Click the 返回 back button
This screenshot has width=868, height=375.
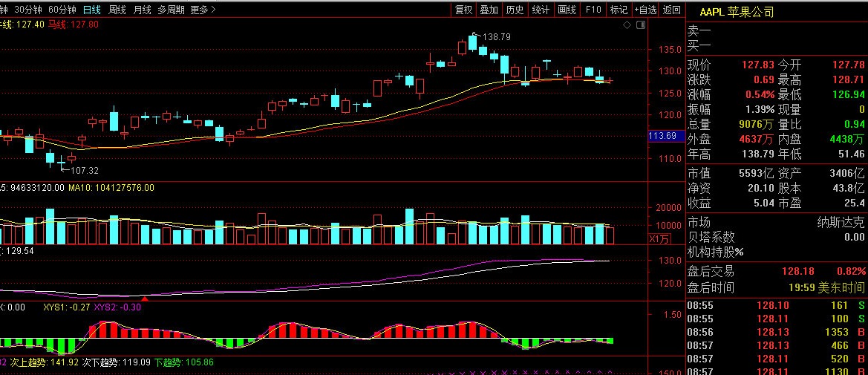point(671,10)
